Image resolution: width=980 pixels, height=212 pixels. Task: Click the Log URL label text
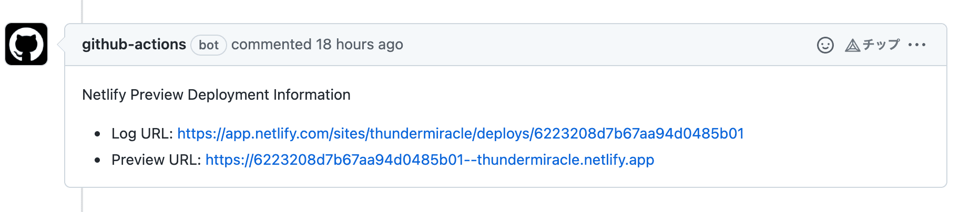pyautogui.click(x=141, y=134)
